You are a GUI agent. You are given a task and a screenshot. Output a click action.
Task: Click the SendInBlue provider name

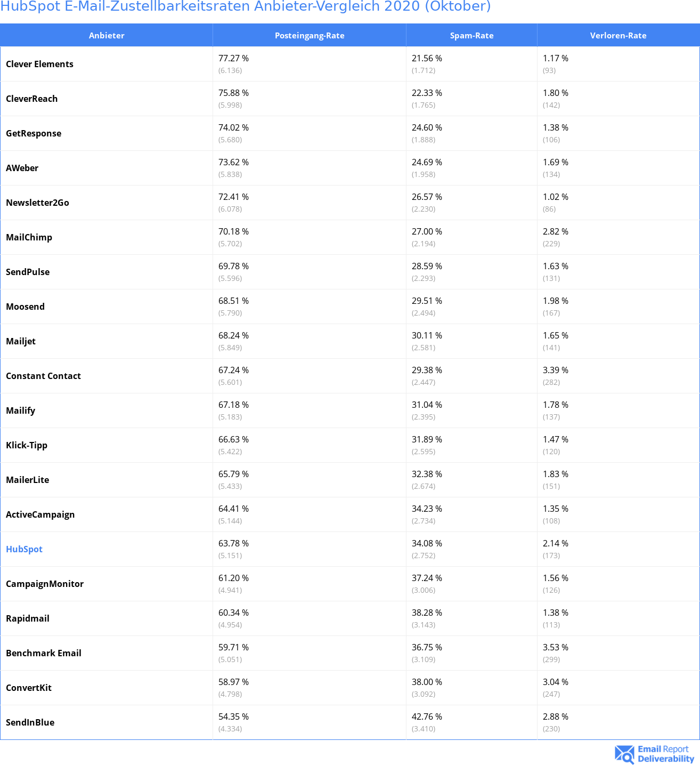click(30, 722)
